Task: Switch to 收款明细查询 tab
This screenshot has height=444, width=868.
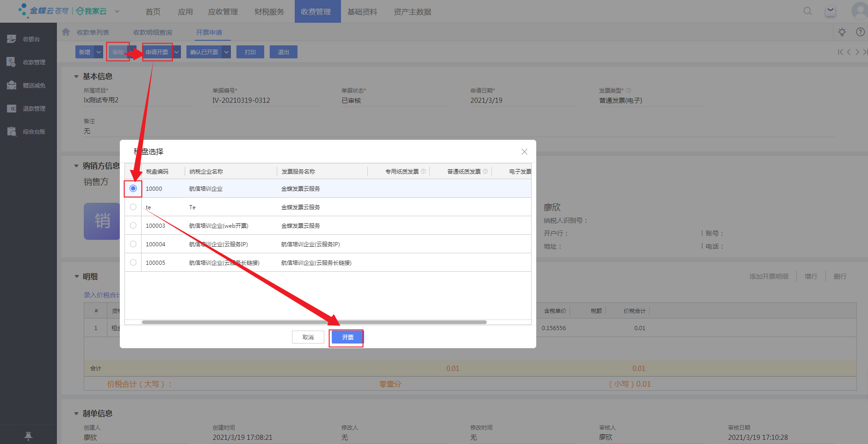Action: (x=153, y=32)
